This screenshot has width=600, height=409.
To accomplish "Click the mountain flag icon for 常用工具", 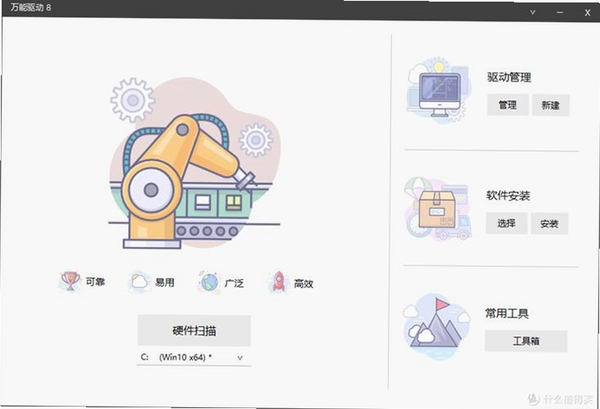I will 436,326.
